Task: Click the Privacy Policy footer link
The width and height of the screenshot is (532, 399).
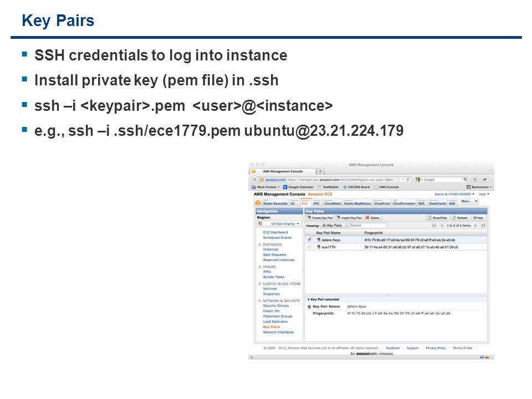Action: coord(436,348)
